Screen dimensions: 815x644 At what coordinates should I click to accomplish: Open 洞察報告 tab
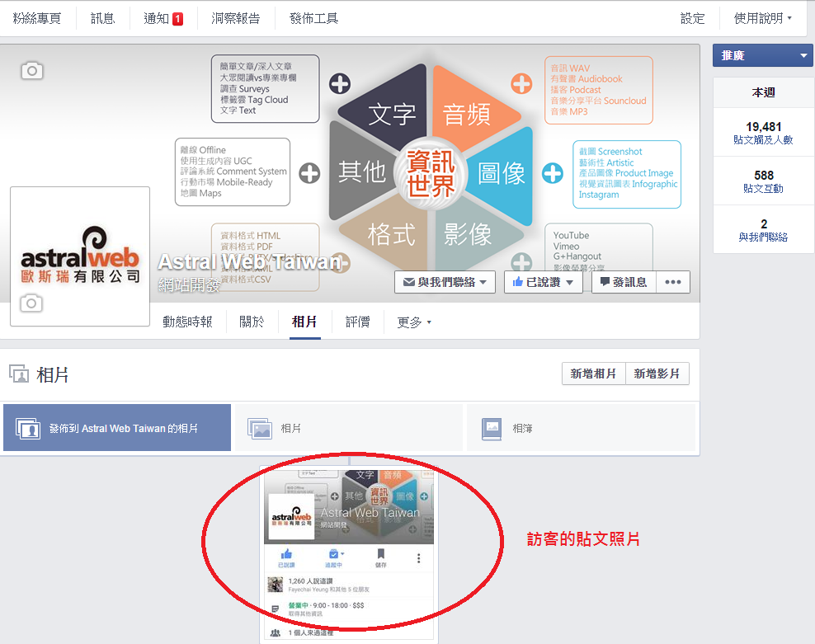(236, 19)
